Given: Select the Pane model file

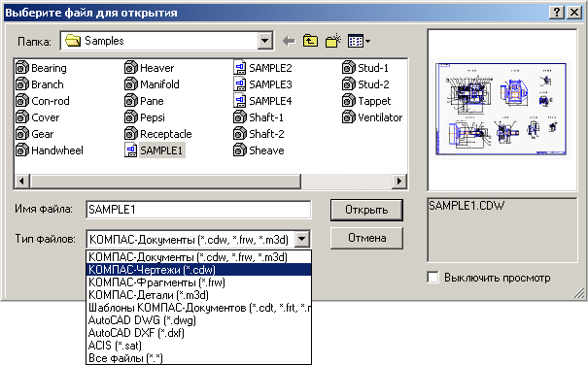Looking at the screenshot, I should pyautogui.click(x=144, y=101).
